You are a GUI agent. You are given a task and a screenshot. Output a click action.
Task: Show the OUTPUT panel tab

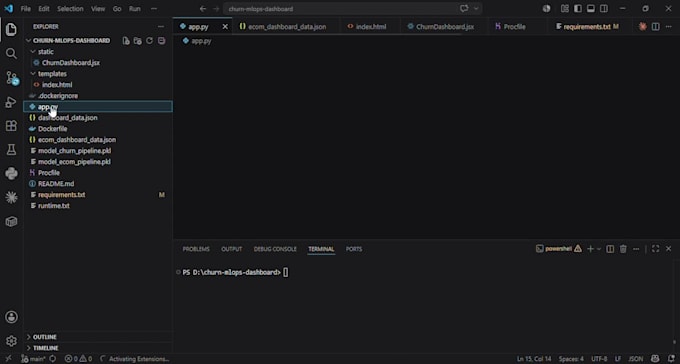pos(232,249)
